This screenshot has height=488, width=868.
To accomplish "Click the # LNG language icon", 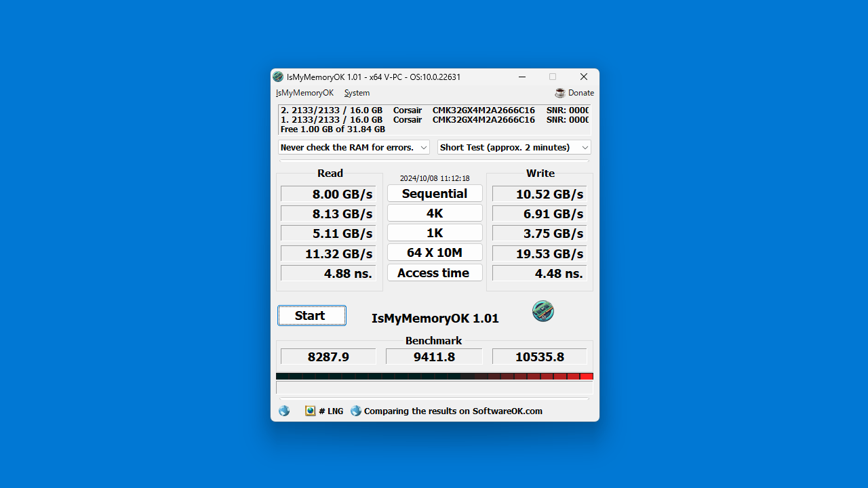I will [310, 411].
